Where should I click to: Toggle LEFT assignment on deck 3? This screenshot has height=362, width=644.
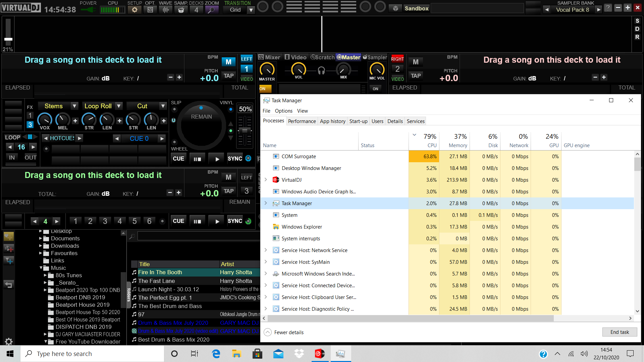tap(247, 177)
